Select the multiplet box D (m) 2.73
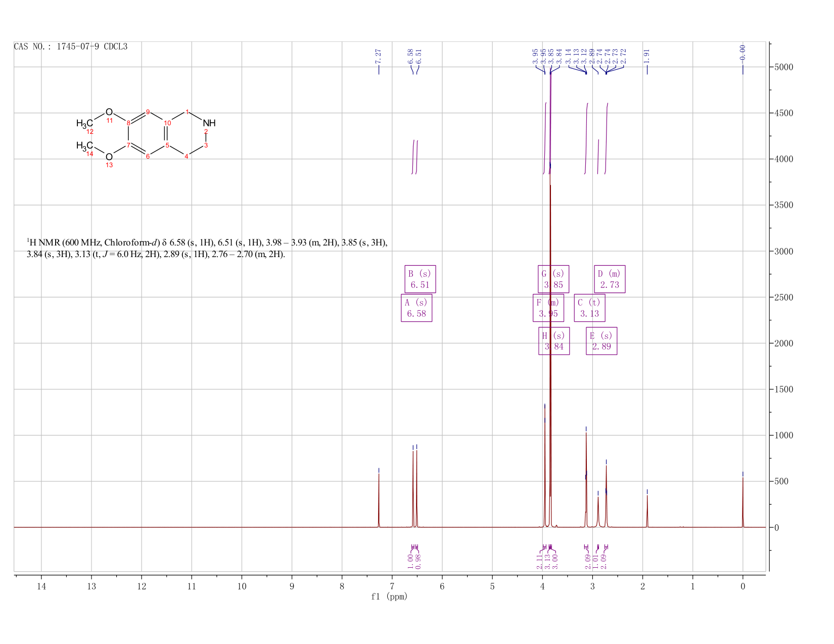Image resolution: width=834 pixels, height=644 pixels. coord(610,279)
